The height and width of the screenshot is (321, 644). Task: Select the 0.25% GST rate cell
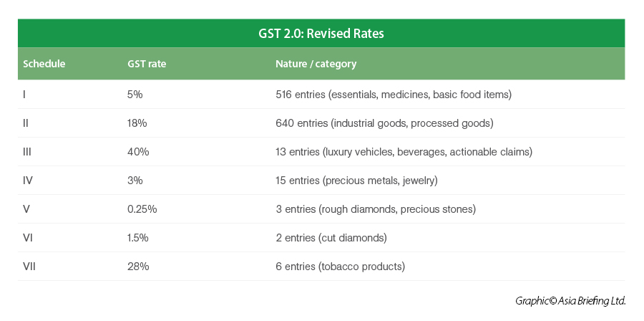click(142, 209)
